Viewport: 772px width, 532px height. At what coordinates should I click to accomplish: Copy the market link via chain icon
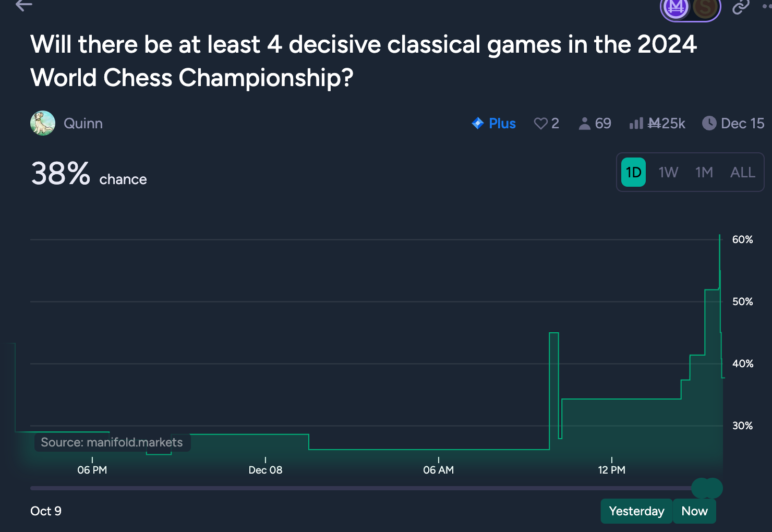[741, 7]
